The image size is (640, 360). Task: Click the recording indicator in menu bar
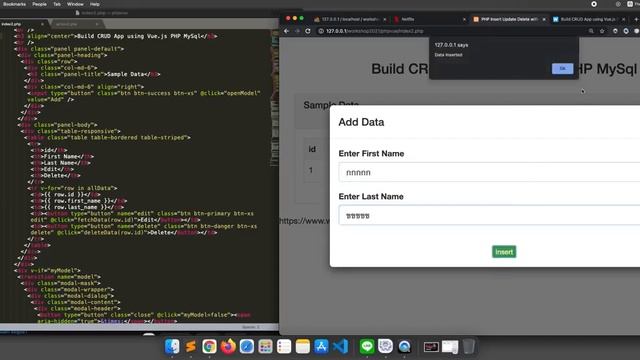tap(594, 4)
